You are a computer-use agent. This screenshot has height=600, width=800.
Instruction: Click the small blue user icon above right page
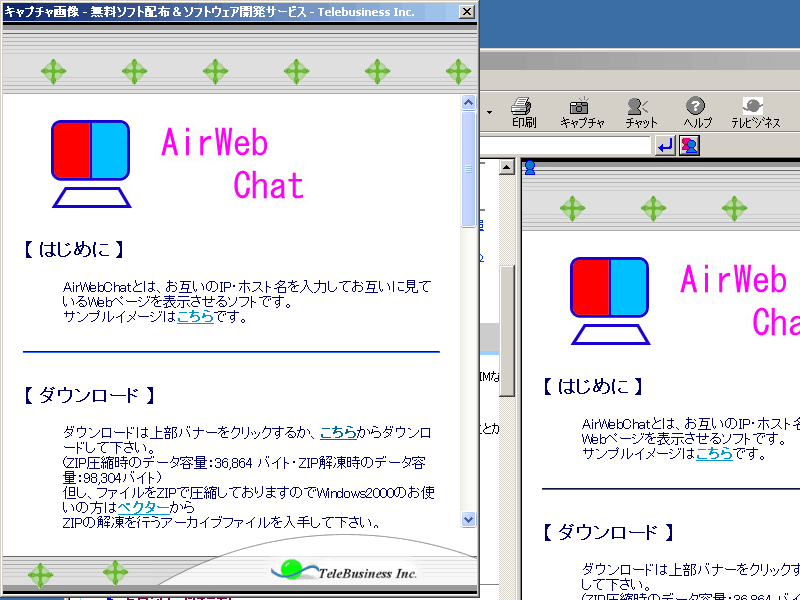point(530,167)
